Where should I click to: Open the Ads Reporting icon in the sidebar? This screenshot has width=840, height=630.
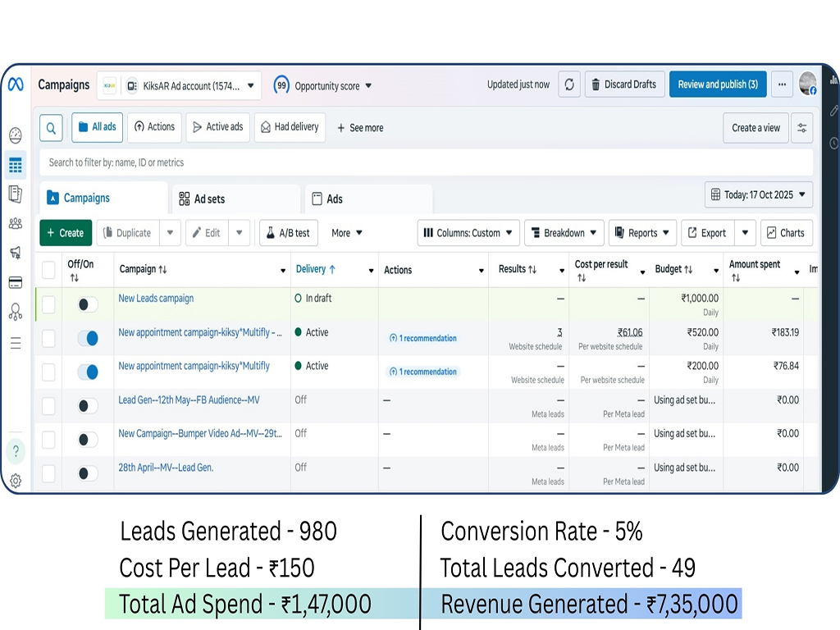click(15, 194)
